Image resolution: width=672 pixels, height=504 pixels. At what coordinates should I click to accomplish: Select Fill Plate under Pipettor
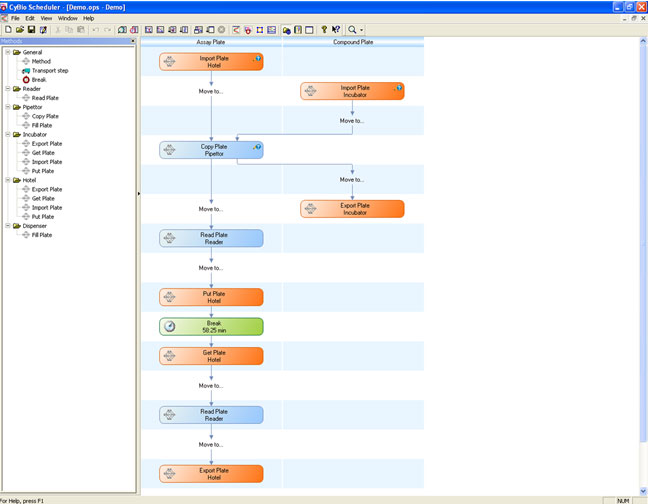pyautogui.click(x=42, y=126)
